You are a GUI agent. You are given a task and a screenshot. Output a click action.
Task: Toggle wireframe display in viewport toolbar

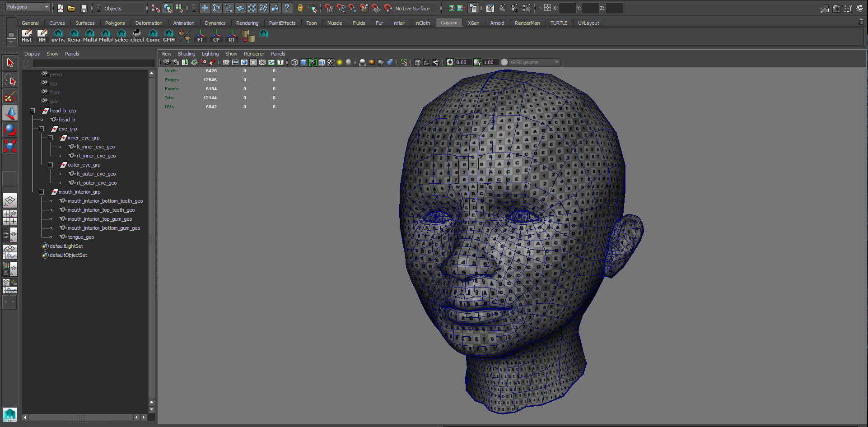[294, 62]
